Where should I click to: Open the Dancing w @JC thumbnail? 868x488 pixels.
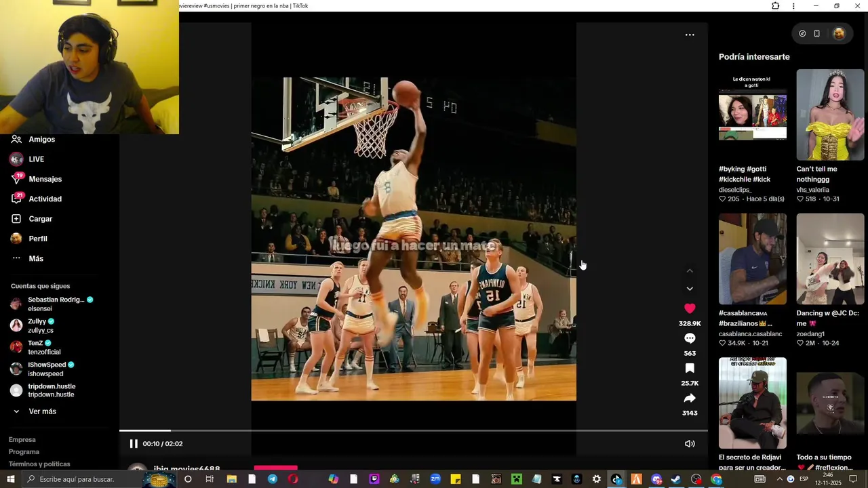pos(830,259)
